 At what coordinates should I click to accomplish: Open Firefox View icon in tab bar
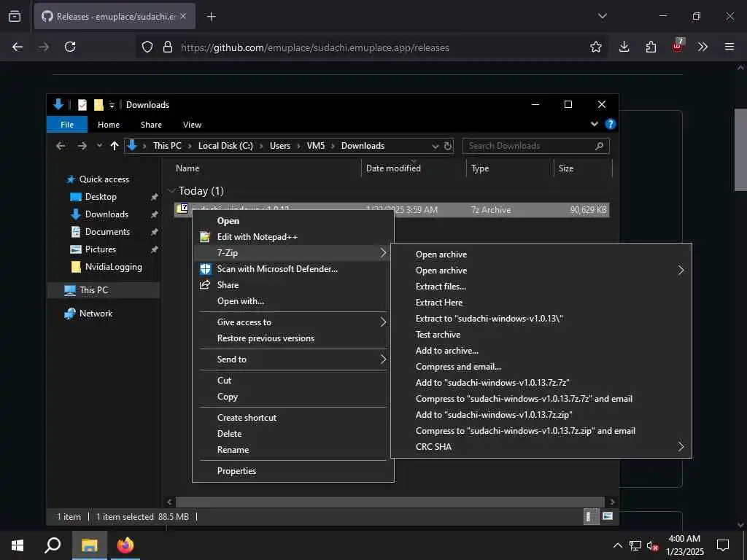click(15, 17)
